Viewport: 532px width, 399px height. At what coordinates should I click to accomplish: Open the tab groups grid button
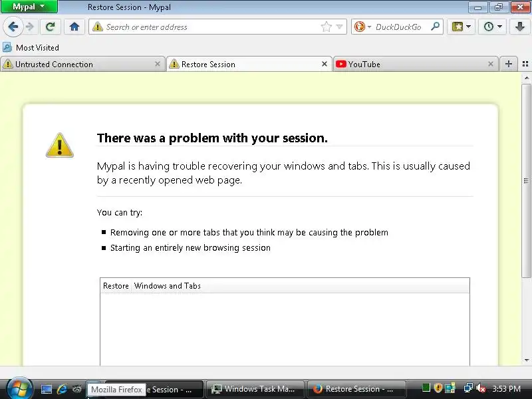pyautogui.click(x=525, y=64)
